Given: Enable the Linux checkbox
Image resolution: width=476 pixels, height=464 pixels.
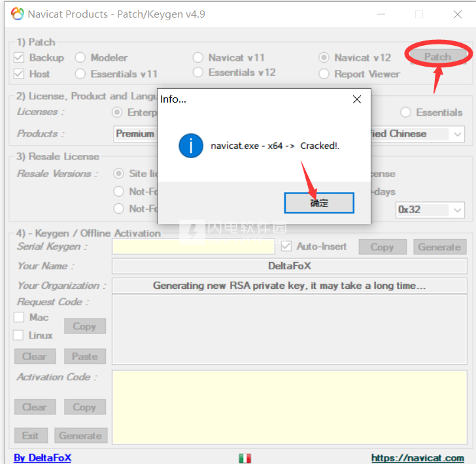Looking at the screenshot, I should point(18,335).
